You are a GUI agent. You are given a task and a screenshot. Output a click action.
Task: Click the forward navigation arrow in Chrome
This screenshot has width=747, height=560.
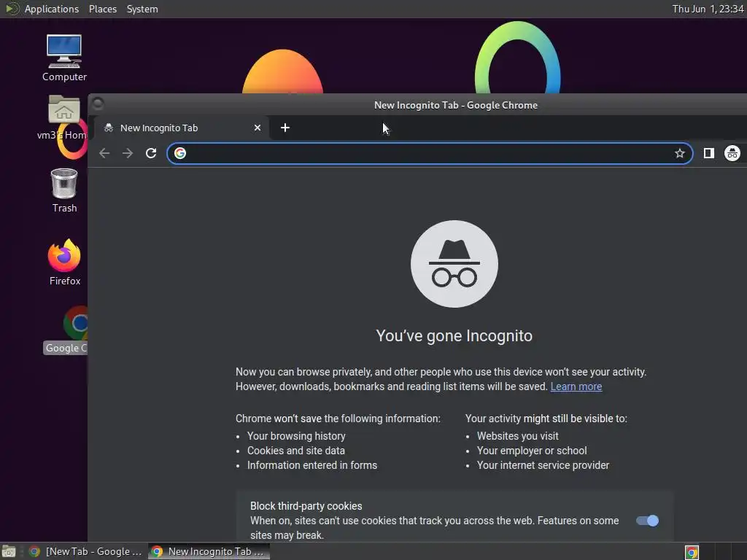[x=127, y=153]
